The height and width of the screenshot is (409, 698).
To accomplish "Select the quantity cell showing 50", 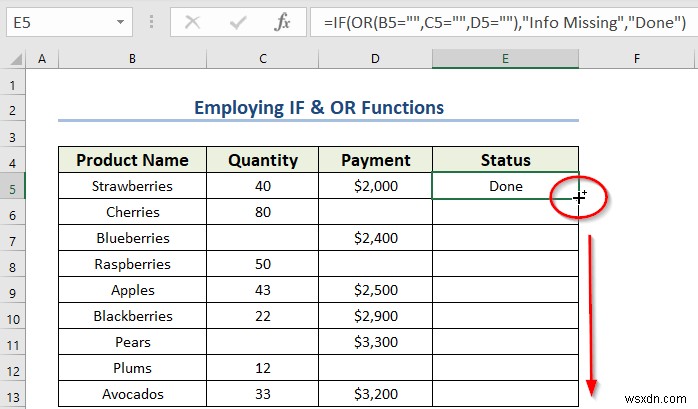I will (263, 264).
